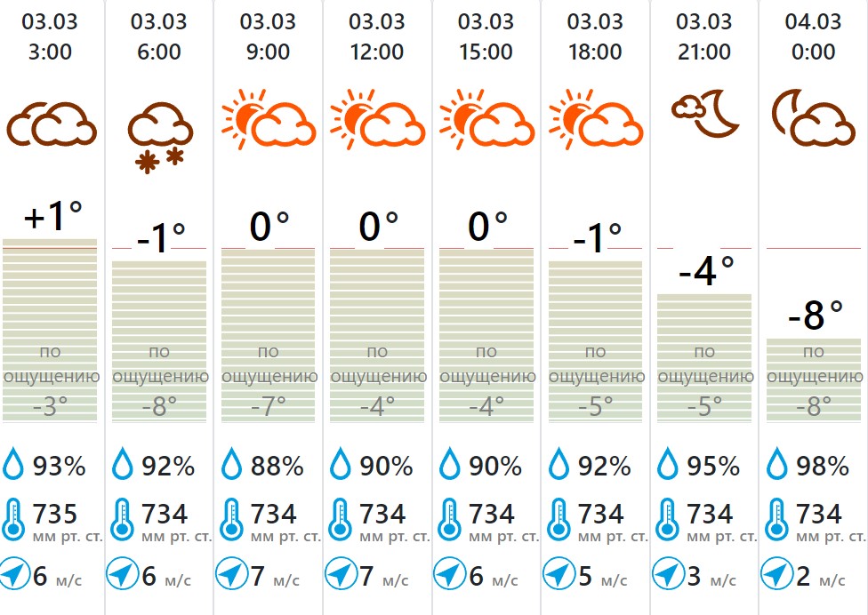Click the partly sunny icon at 18:00
Viewport: 868px width, 615px height.
click(595, 120)
